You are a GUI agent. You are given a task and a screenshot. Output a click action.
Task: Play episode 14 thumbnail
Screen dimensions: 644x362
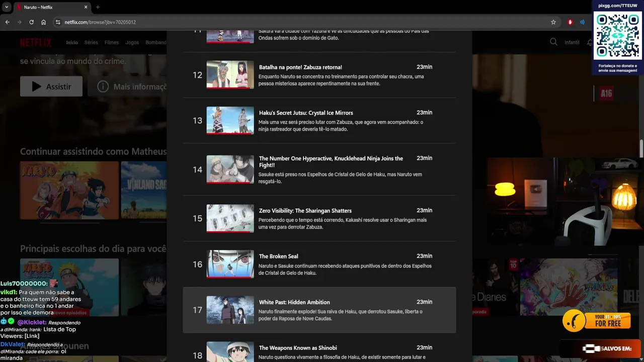(230, 169)
